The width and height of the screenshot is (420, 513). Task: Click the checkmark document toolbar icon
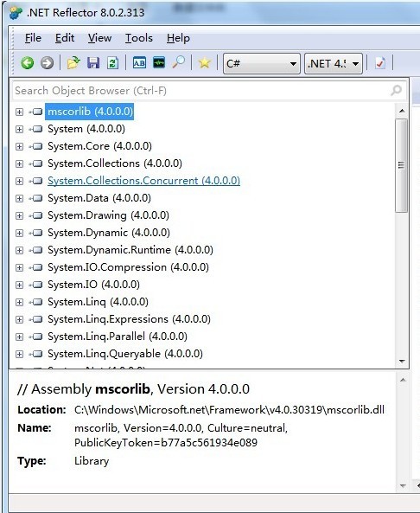[x=380, y=62]
